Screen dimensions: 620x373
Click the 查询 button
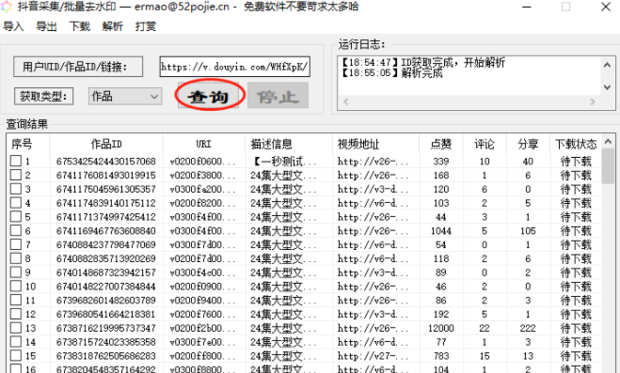(208, 95)
